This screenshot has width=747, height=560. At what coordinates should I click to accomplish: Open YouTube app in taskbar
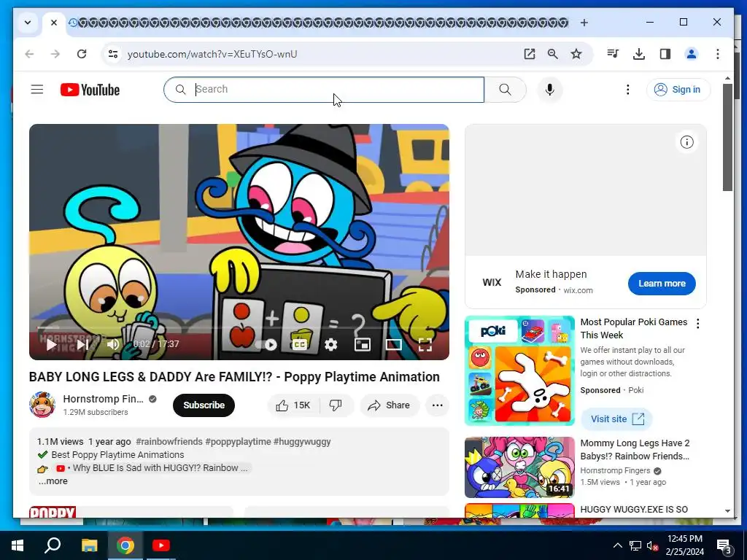coord(161,545)
